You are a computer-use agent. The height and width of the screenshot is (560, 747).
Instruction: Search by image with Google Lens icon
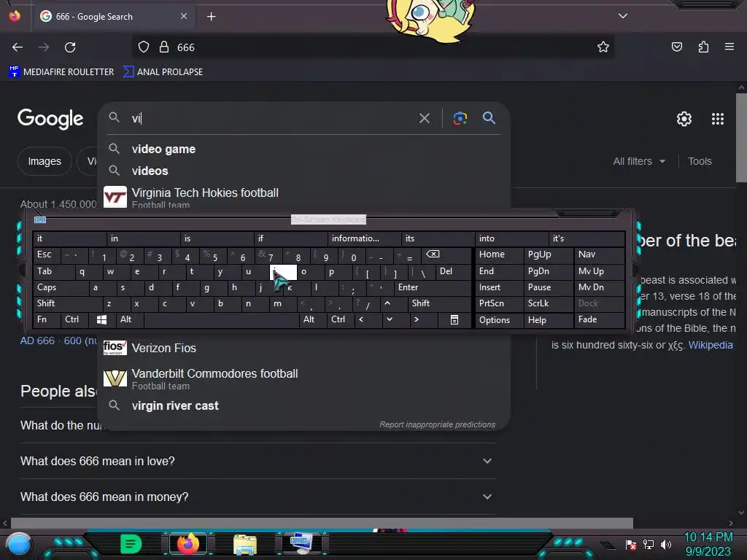pos(460,118)
